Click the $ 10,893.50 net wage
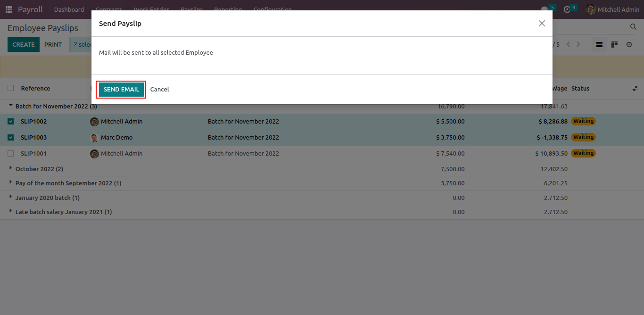 point(552,154)
